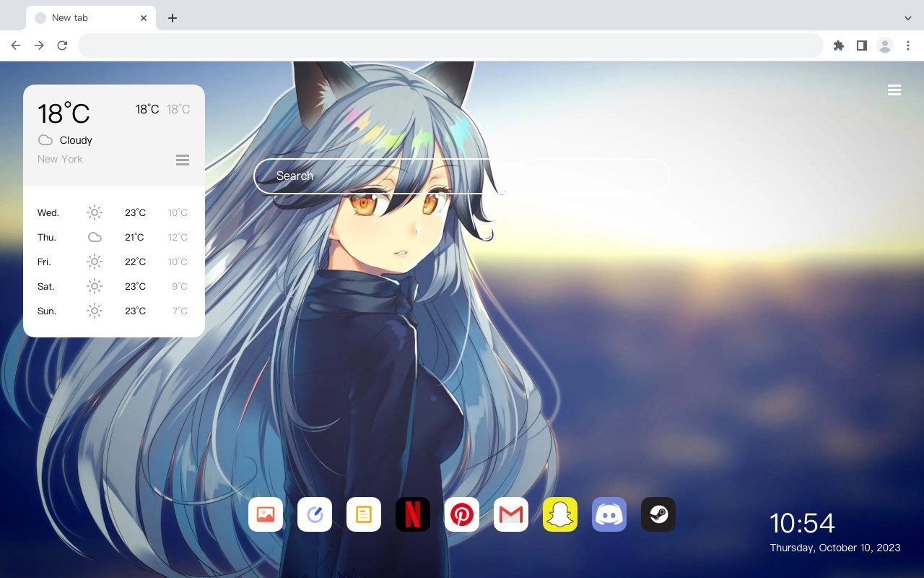Click the Thursday, October 10, 2023 date
This screenshot has width=924, height=578.
[x=835, y=548]
